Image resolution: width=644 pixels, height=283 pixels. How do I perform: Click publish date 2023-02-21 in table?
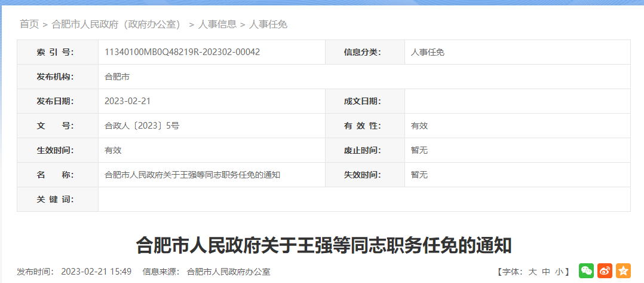pos(128,101)
